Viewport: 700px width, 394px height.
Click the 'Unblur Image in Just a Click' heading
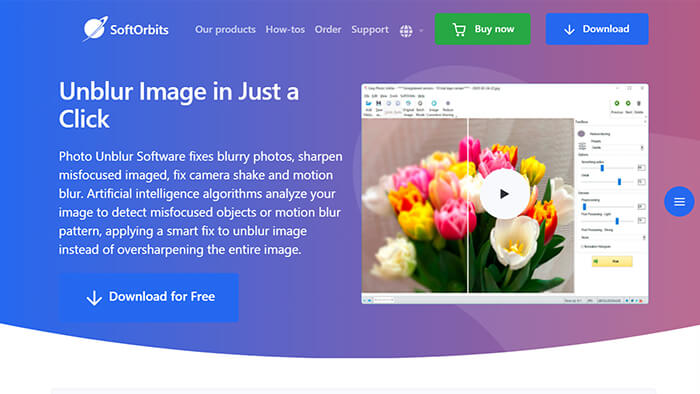(x=179, y=105)
